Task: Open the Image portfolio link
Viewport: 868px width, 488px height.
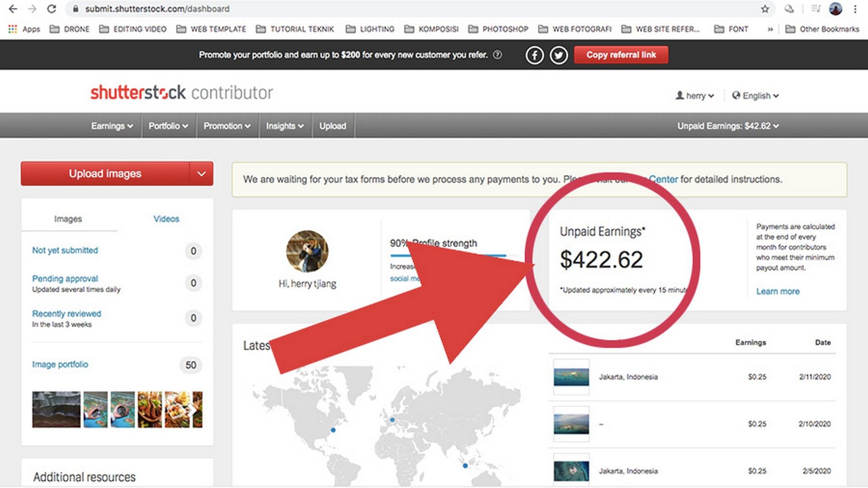Action: (x=60, y=364)
